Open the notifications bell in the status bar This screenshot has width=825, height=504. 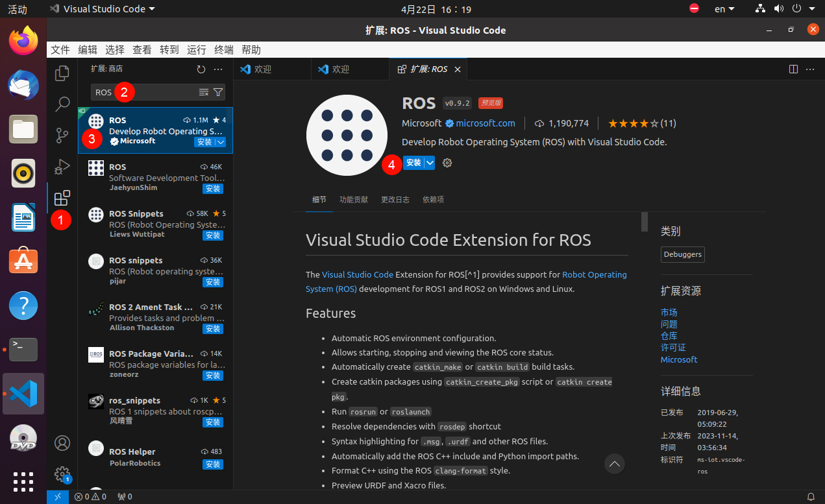click(811, 497)
